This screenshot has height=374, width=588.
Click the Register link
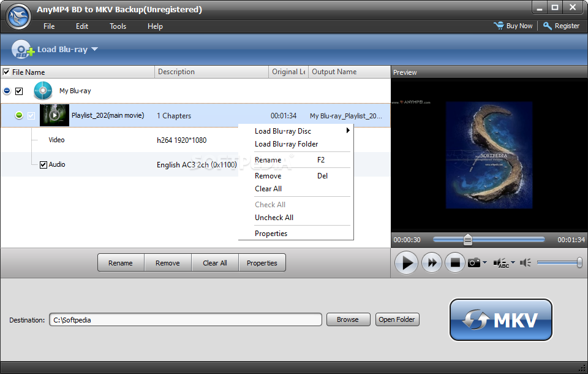point(567,26)
